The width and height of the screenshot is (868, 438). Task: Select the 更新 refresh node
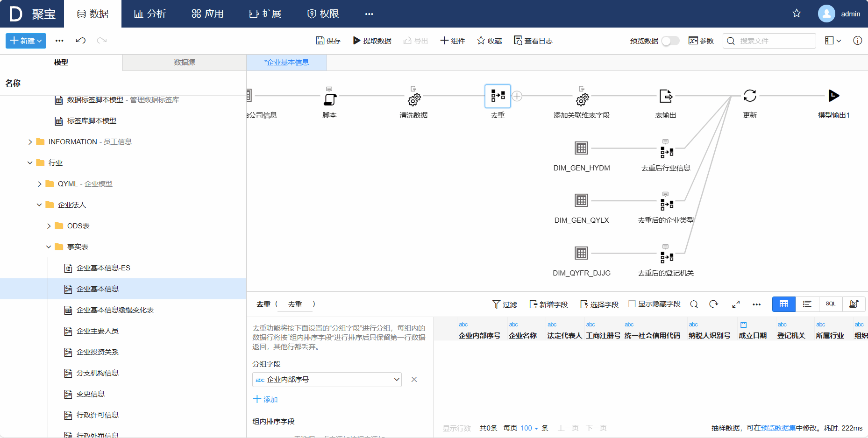pos(750,96)
